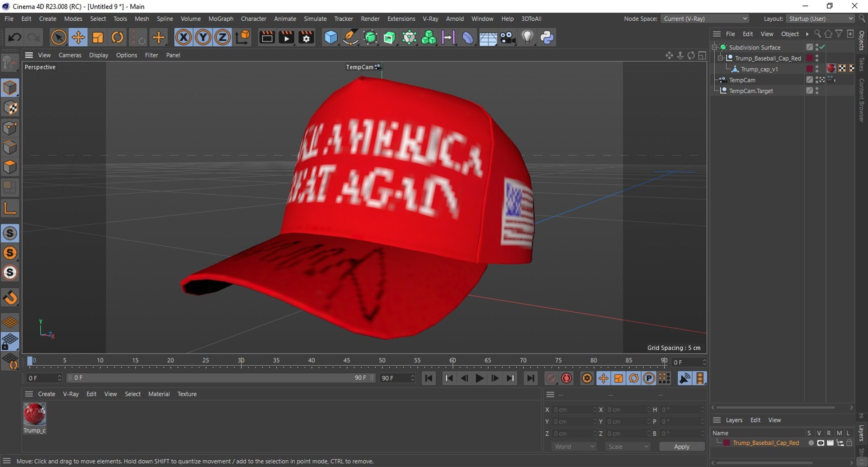Toggle Z axis lock
The height and width of the screenshot is (467, 868).
pyautogui.click(x=222, y=37)
